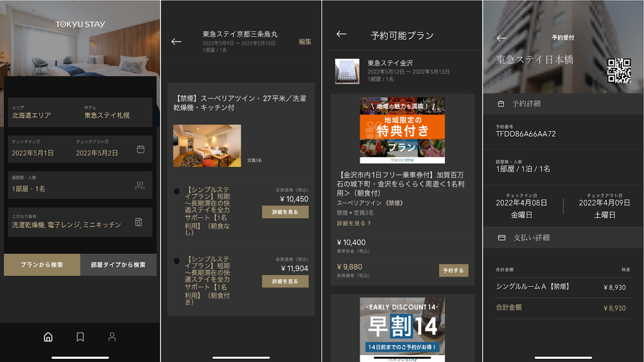Tap the ¥10,400 通常料金 price
The width and height of the screenshot is (644, 362).
click(x=351, y=243)
